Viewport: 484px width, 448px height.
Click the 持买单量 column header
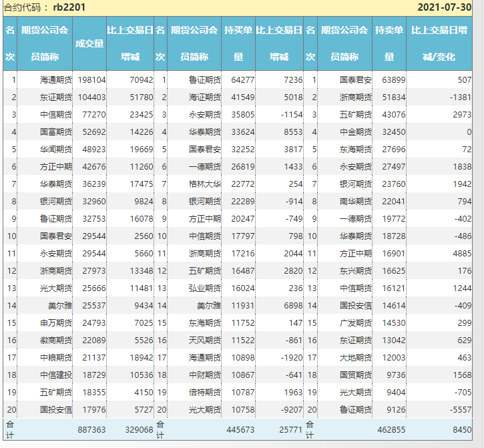(238, 43)
